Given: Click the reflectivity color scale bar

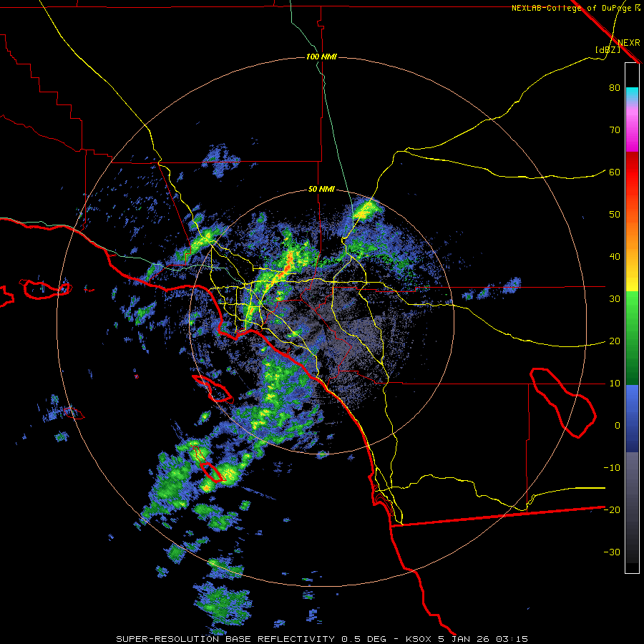Looking at the screenshot, I should 632,318.
